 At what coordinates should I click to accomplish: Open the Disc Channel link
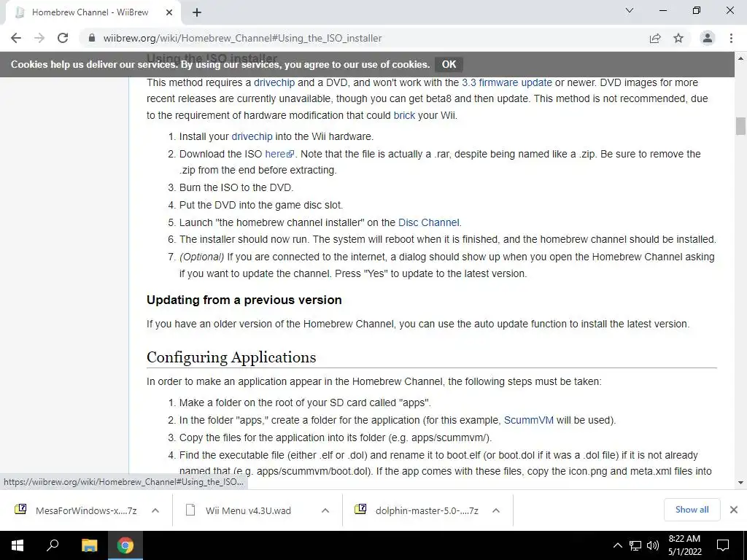pyautogui.click(x=429, y=222)
